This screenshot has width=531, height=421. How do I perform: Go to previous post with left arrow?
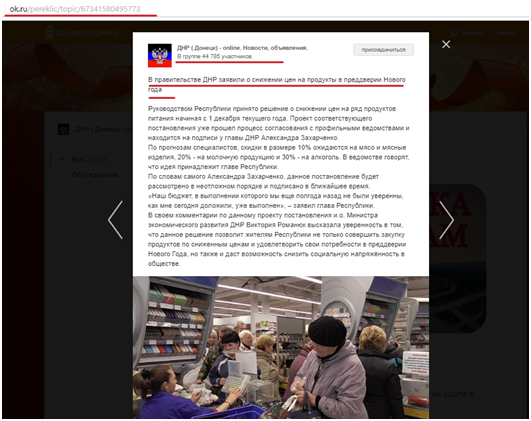pyautogui.click(x=116, y=220)
